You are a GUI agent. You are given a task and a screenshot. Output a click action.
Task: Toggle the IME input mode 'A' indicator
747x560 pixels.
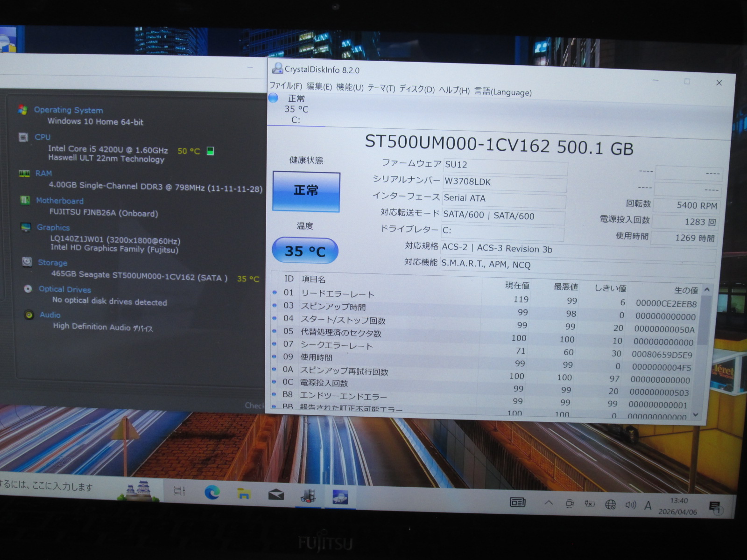[648, 505]
